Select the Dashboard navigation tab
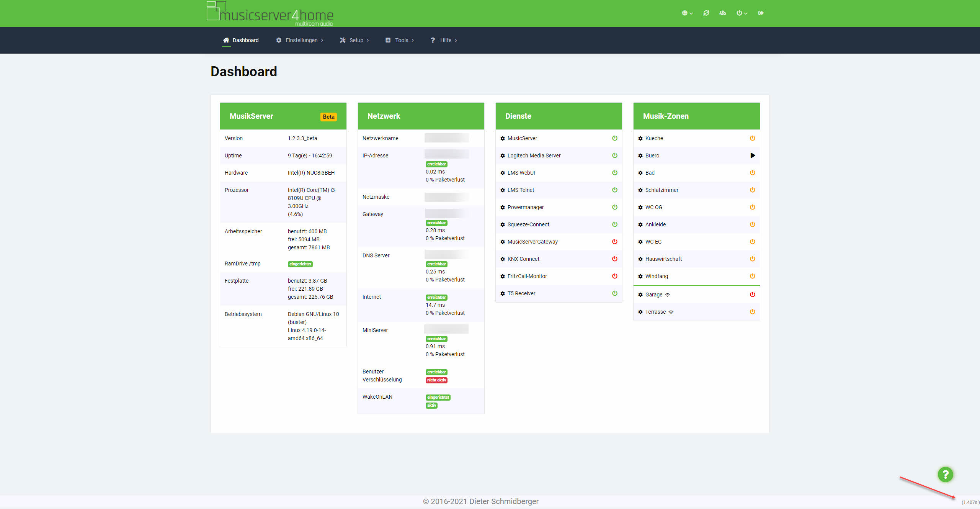Viewport: 980px width, 509px height. (x=241, y=40)
